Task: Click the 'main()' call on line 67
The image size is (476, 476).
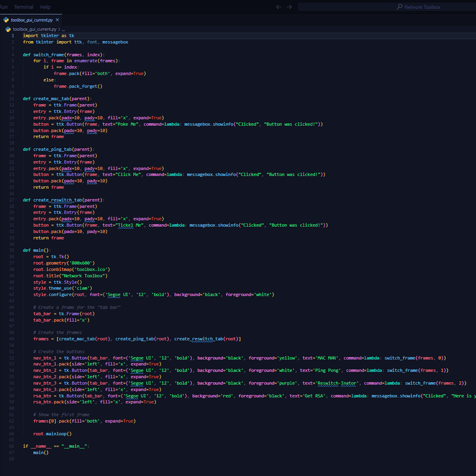Action: coord(41,453)
